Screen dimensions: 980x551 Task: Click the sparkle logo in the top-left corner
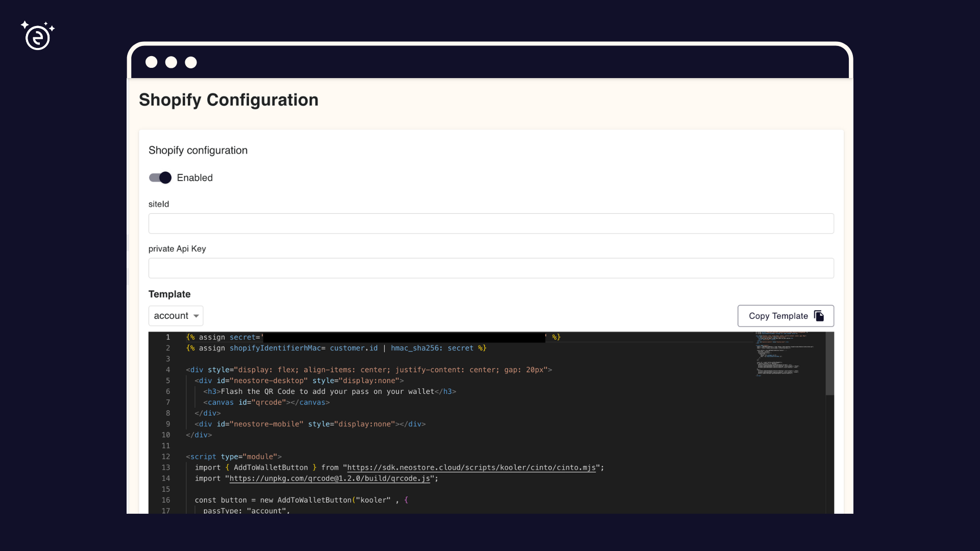(x=38, y=36)
